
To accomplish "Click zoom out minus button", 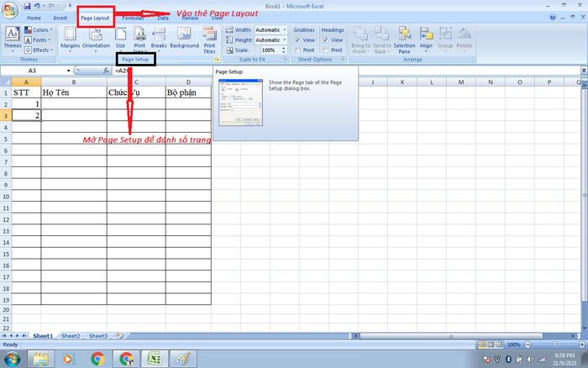I will pyautogui.click(x=528, y=344).
